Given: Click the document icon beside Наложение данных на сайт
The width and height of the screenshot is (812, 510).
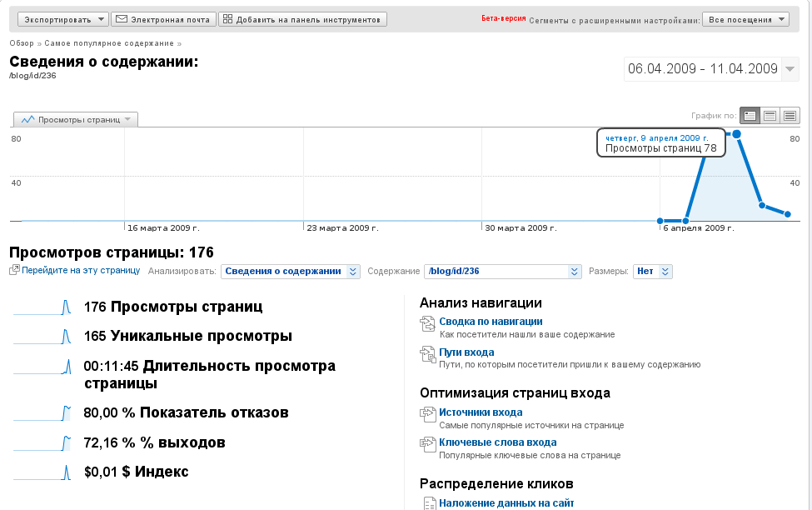Looking at the screenshot, I should pyautogui.click(x=428, y=503).
